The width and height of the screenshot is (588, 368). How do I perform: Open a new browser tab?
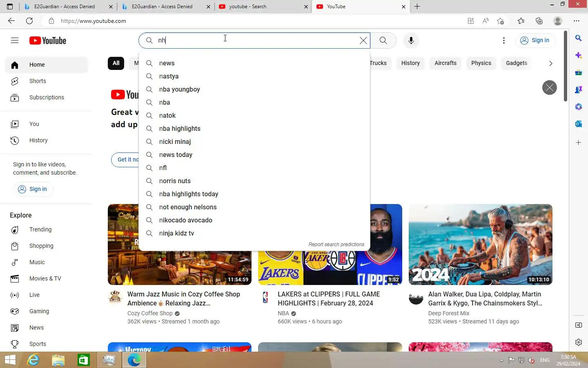(417, 7)
